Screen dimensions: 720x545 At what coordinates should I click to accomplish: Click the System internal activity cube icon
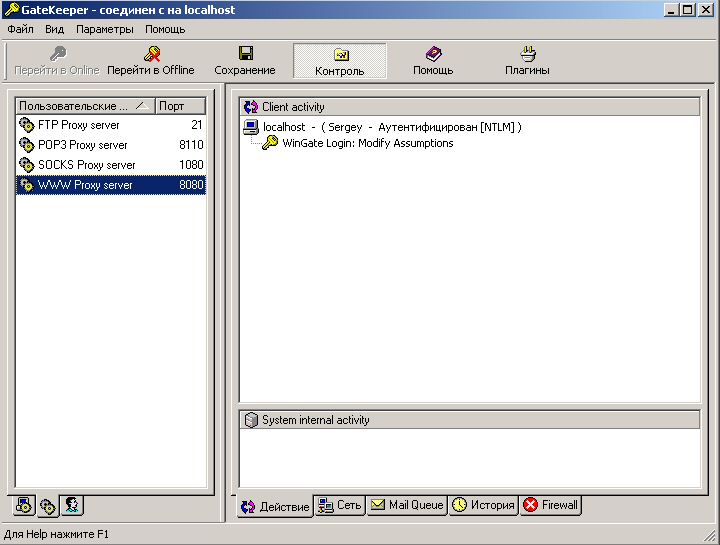pyautogui.click(x=251, y=420)
